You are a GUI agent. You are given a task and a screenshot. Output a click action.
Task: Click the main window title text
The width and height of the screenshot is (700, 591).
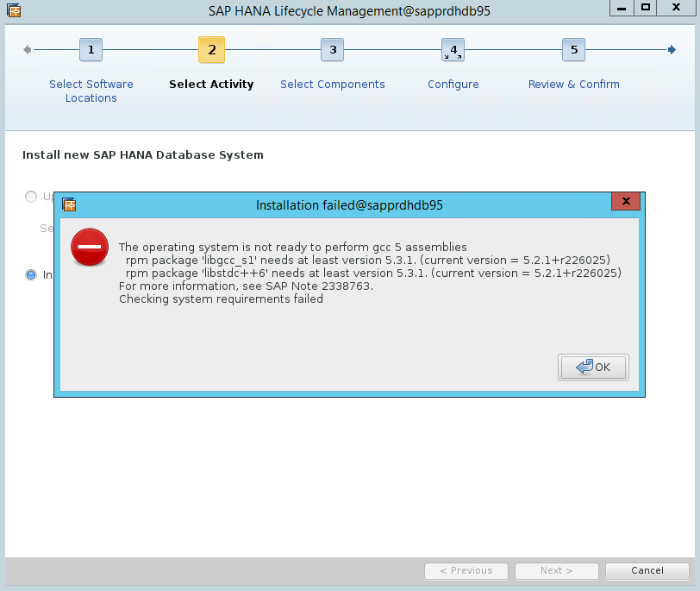pyautogui.click(x=349, y=10)
